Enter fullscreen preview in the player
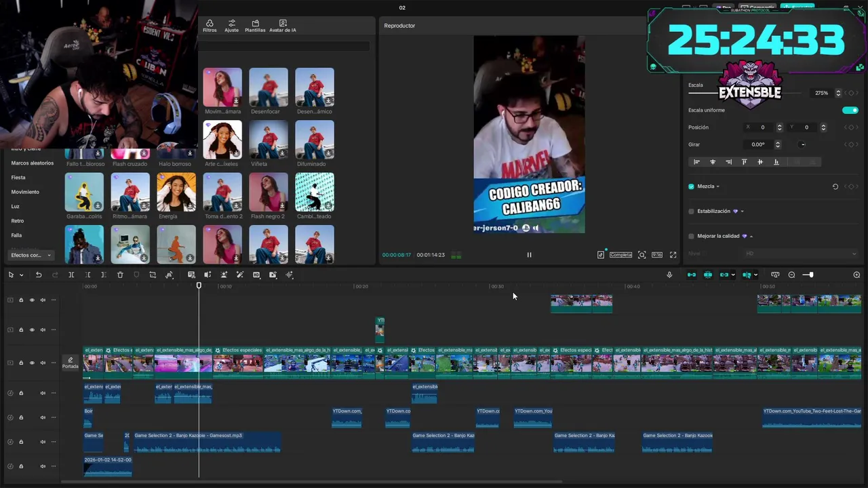The width and height of the screenshot is (868, 488). pyautogui.click(x=673, y=255)
